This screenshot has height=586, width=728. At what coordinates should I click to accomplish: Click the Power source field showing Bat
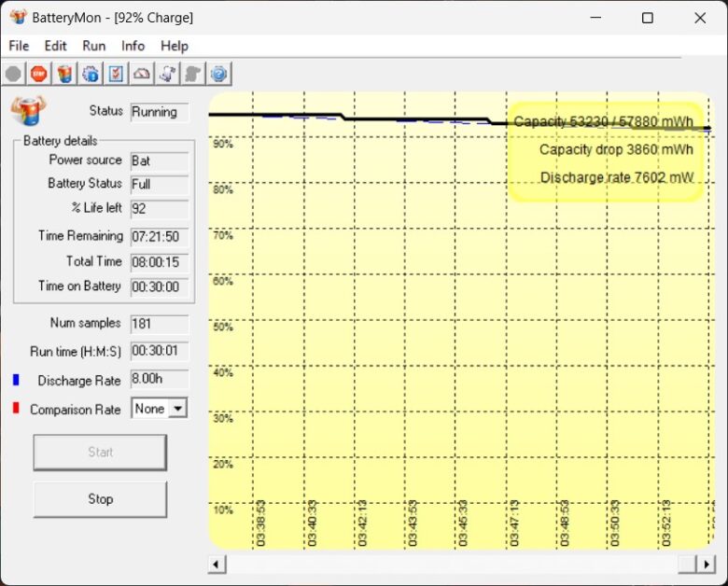coord(160,161)
